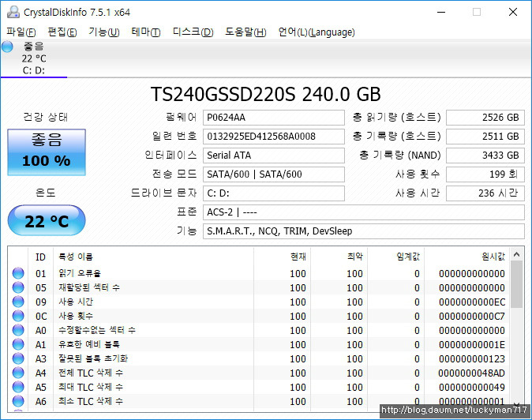532x420 pixels.
Task: Click the blue disk status orb above C: D:
Action: click(x=7, y=47)
